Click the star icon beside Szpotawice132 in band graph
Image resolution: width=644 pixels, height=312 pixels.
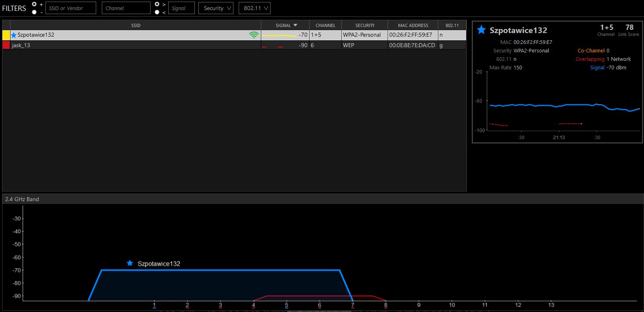(x=130, y=263)
